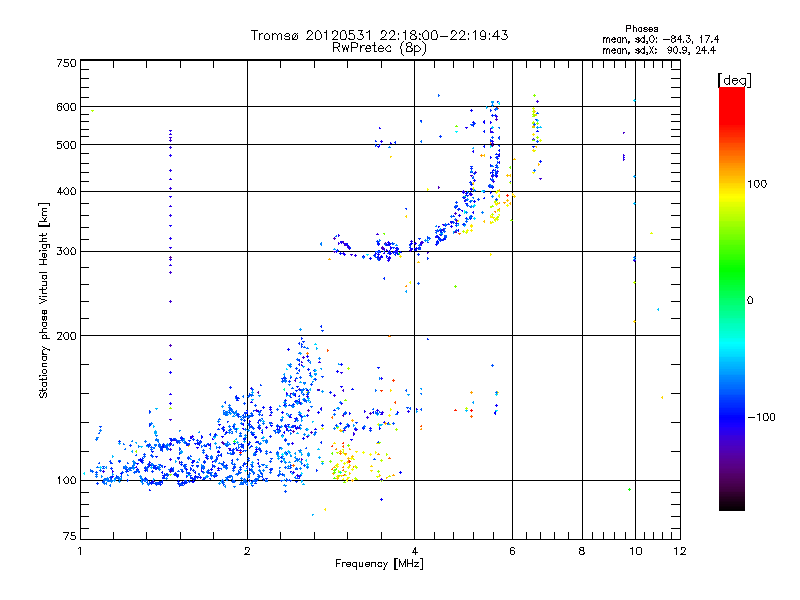The height and width of the screenshot is (600, 800).
Task: Click the 750 tick label on the height axis
Action: point(66,63)
